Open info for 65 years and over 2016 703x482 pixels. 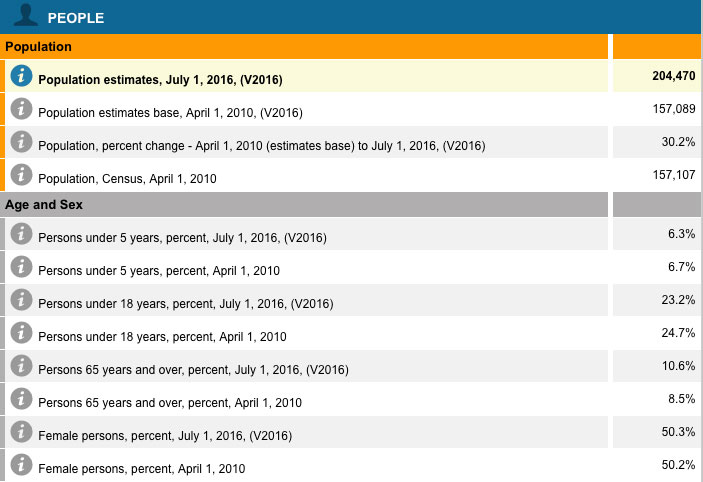(21, 367)
